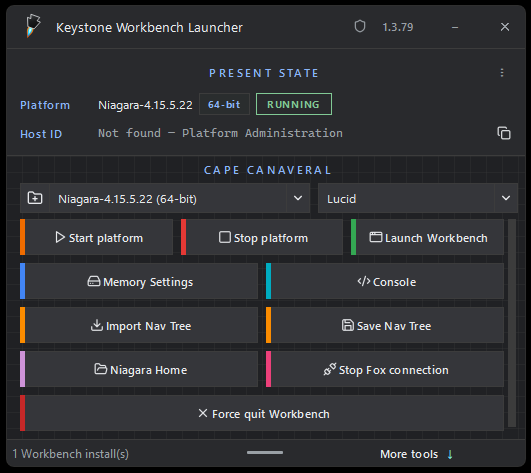Click the Platform label

pos(45,105)
